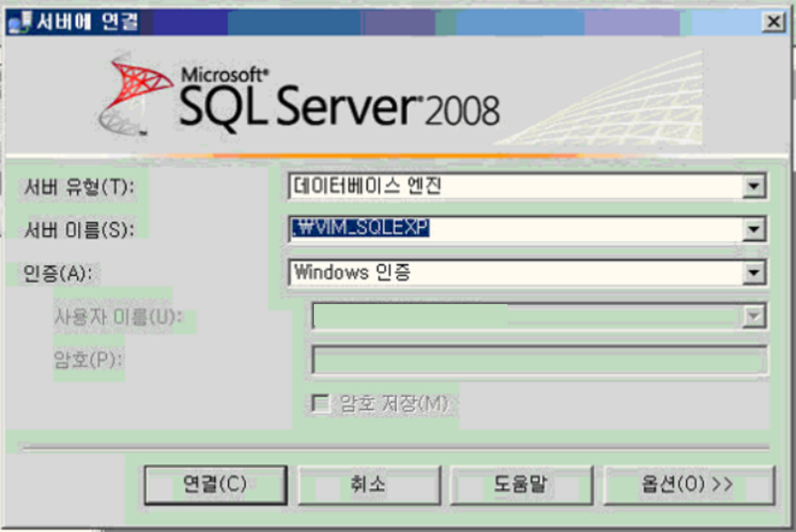Click the 서버에 연결 title text
Screen dimensions: 796x532
(87, 22)
